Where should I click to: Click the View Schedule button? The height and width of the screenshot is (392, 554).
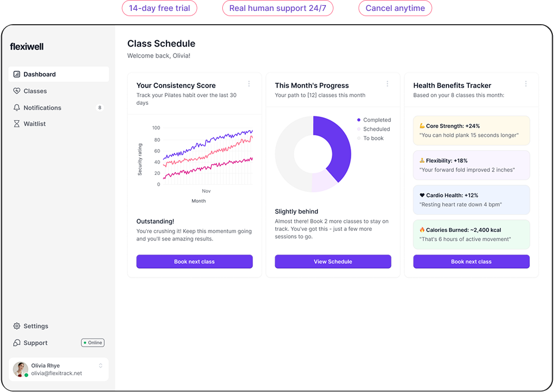coord(333,261)
